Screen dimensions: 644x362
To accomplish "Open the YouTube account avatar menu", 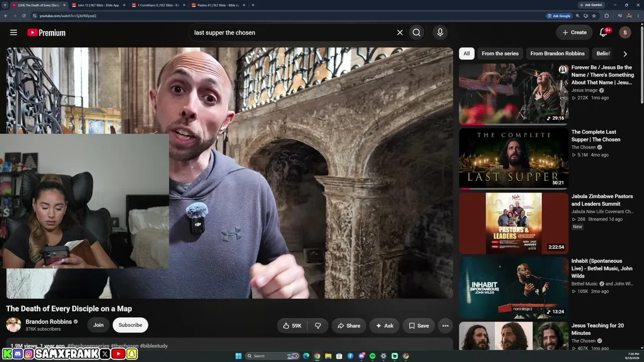I will 625,33.
